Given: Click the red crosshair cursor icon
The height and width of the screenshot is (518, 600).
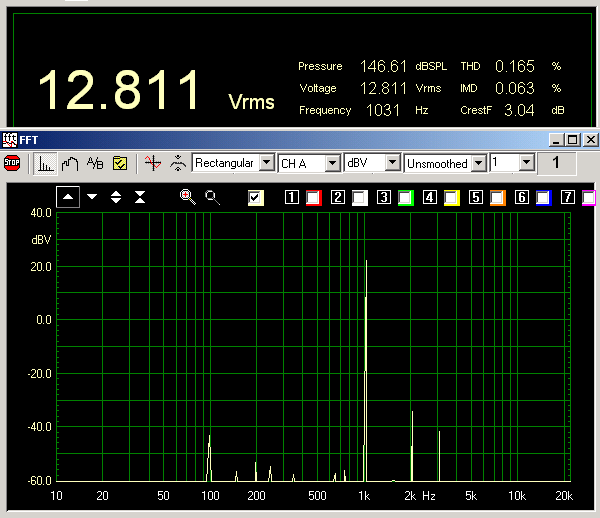Looking at the screenshot, I should 152,162.
